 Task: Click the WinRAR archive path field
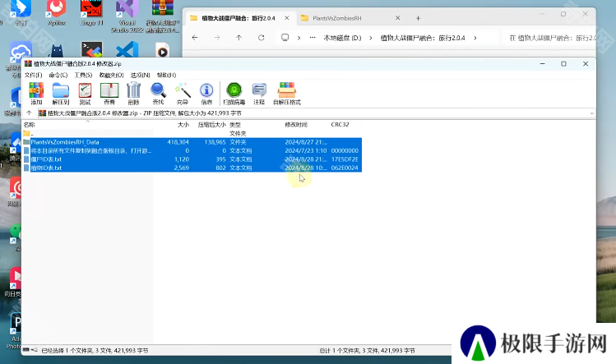click(317, 113)
